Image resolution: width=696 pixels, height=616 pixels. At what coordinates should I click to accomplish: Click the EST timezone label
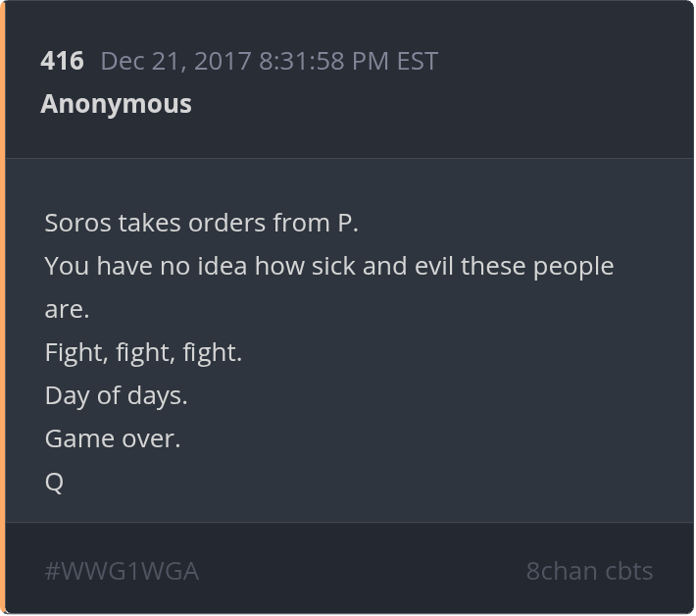coord(417,61)
